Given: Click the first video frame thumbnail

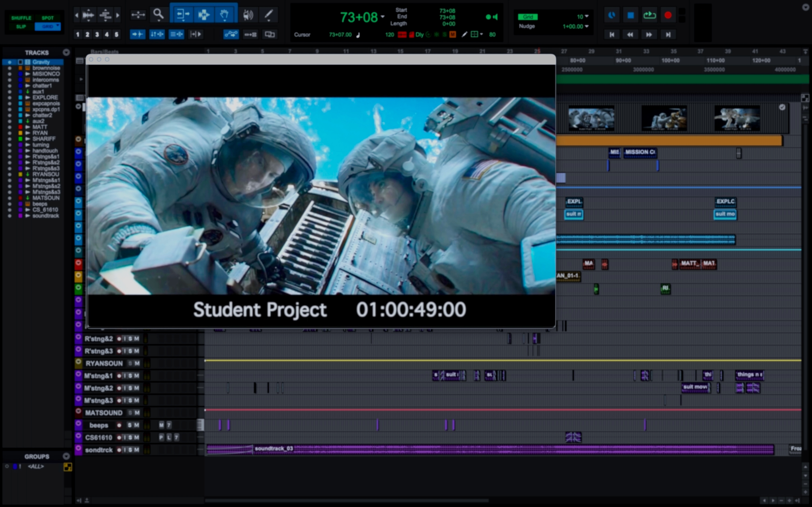Looking at the screenshot, I should tap(591, 118).
